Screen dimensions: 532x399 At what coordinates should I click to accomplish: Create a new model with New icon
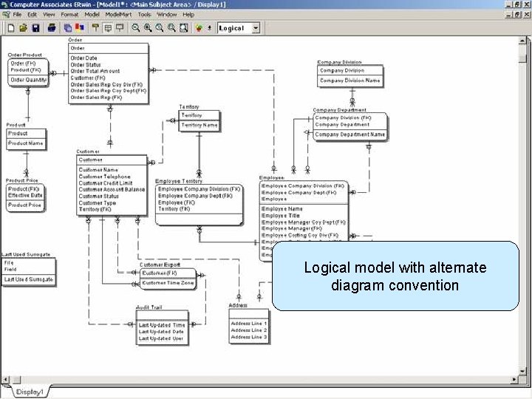11,28
